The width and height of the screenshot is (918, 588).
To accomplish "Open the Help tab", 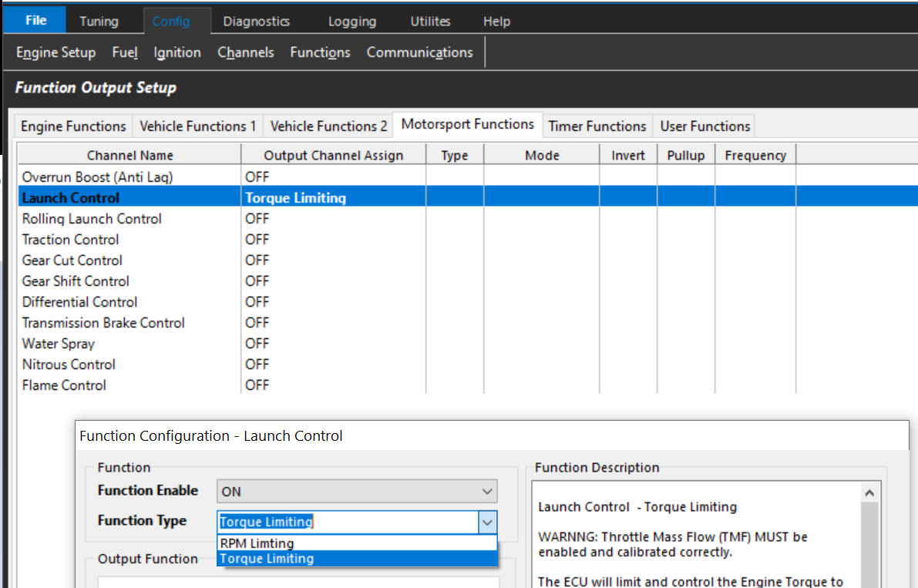I will (x=496, y=22).
